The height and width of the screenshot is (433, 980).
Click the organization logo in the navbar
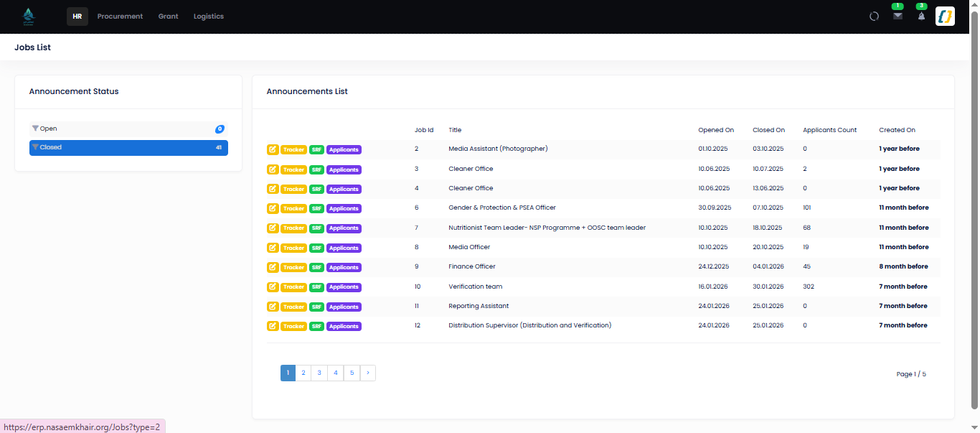(x=28, y=16)
